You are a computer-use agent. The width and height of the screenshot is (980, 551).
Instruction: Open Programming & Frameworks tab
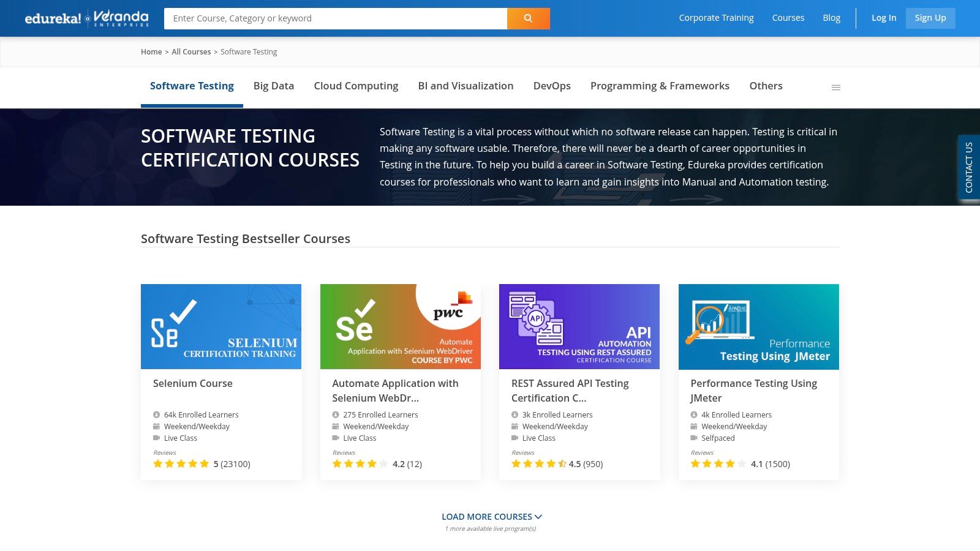tap(660, 86)
